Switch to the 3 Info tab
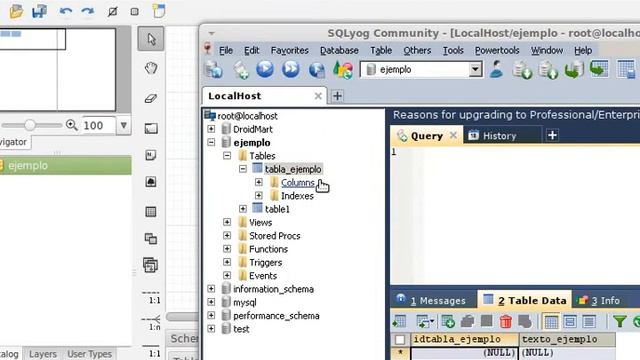The image size is (640, 360). pyautogui.click(x=599, y=300)
